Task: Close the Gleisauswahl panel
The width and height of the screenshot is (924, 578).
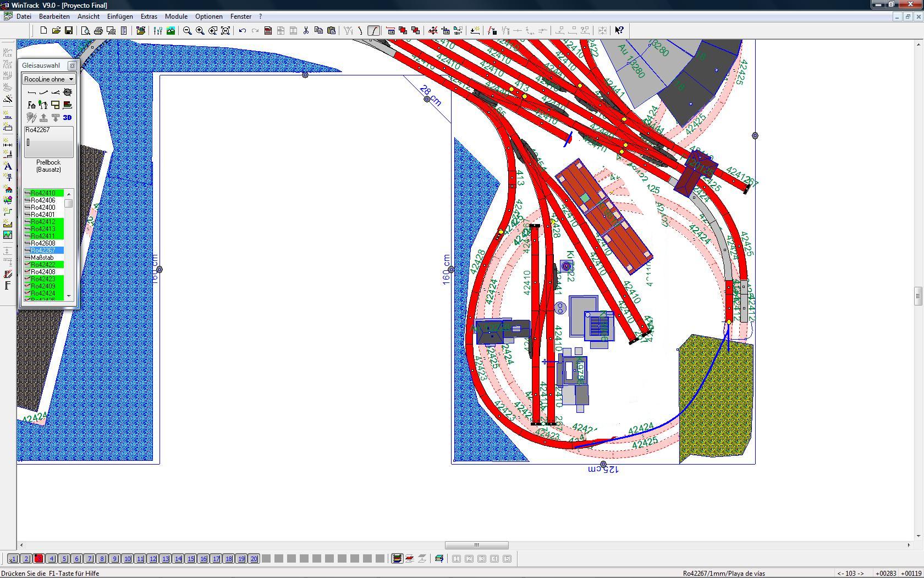Action: 72,66
